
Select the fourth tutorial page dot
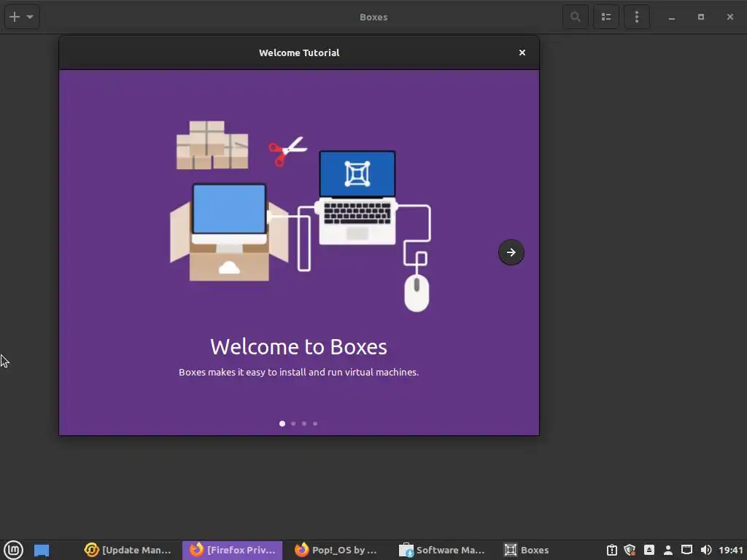coord(315,424)
